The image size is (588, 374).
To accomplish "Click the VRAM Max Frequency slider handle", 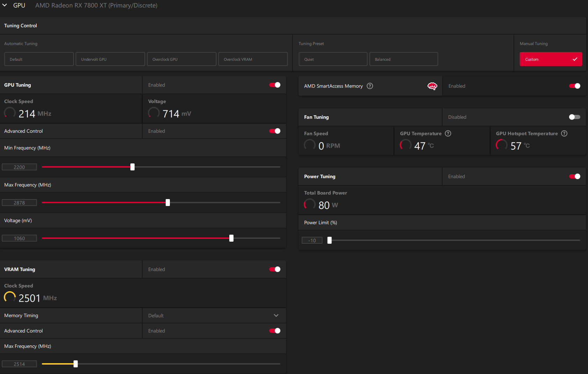I will pyautogui.click(x=76, y=364).
